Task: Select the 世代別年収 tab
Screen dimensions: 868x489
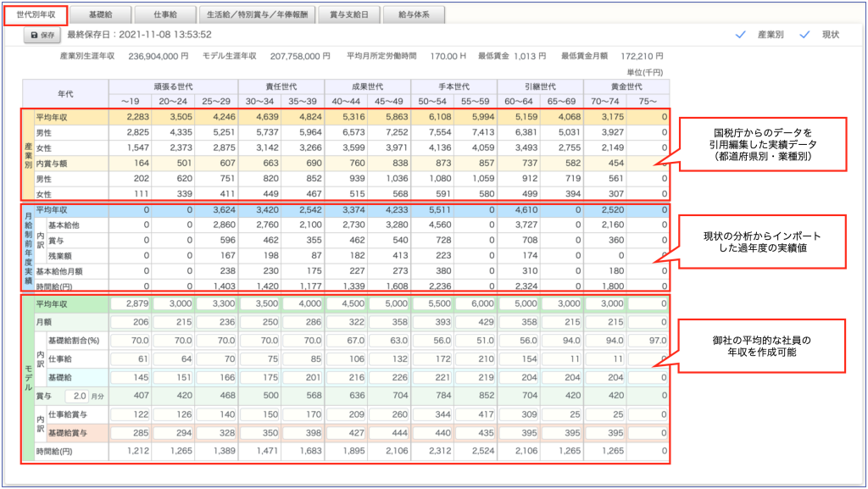Action: tap(36, 14)
